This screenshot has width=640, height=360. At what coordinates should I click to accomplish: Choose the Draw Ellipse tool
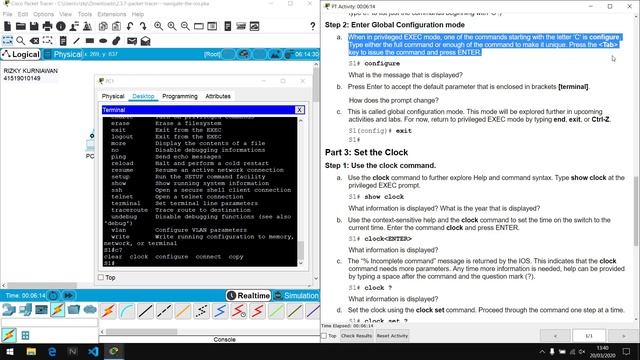click(x=103, y=40)
